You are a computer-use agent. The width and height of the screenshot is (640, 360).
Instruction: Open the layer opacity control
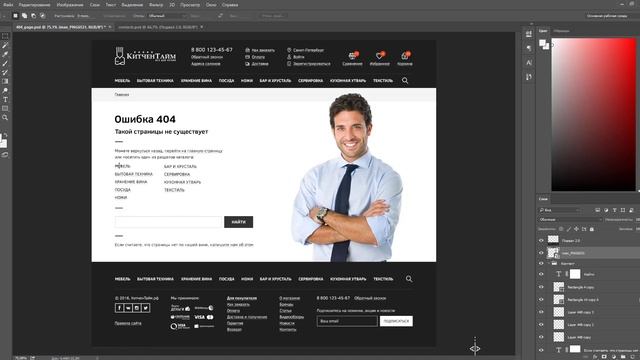(638, 220)
